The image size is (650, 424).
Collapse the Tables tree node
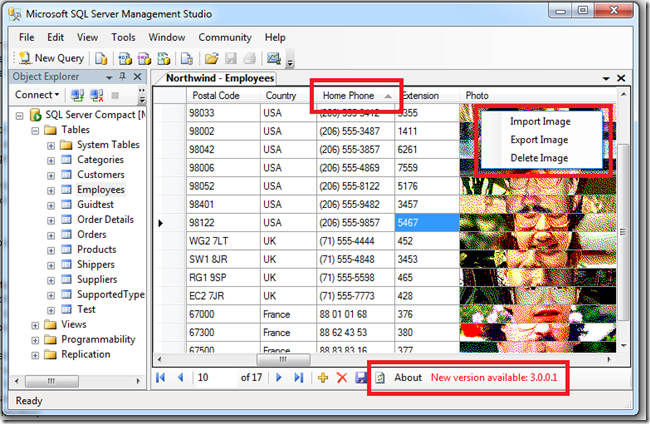36,130
